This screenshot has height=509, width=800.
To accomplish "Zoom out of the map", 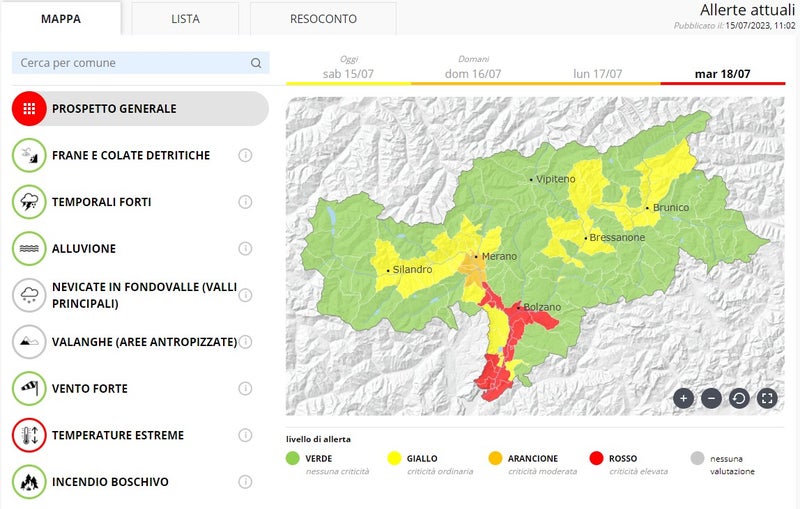I will click(x=711, y=398).
